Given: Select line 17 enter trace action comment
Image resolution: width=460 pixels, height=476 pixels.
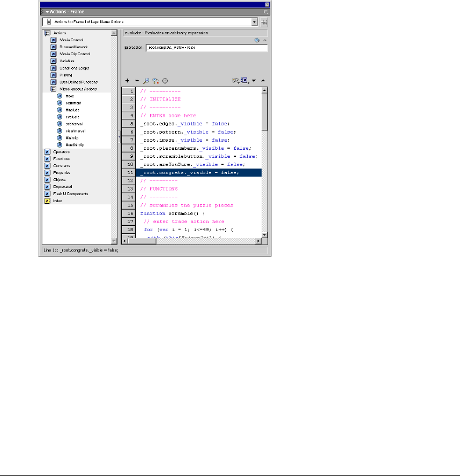Looking at the screenshot, I should [184, 222].
